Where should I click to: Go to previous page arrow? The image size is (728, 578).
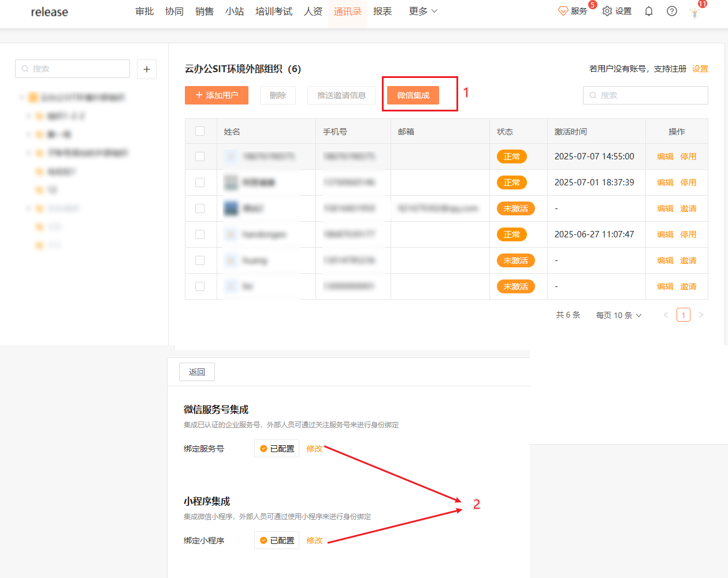[666, 315]
